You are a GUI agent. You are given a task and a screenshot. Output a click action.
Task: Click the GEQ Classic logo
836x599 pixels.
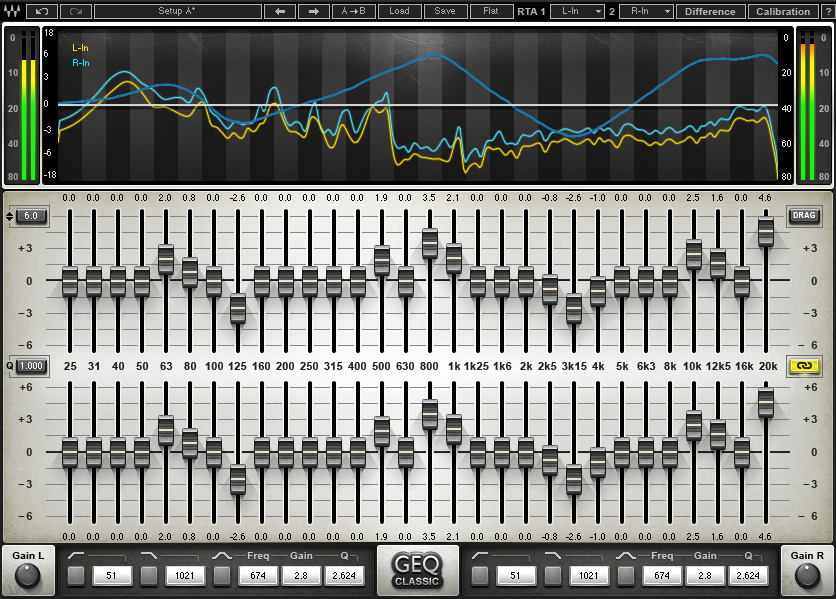tap(417, 569)
